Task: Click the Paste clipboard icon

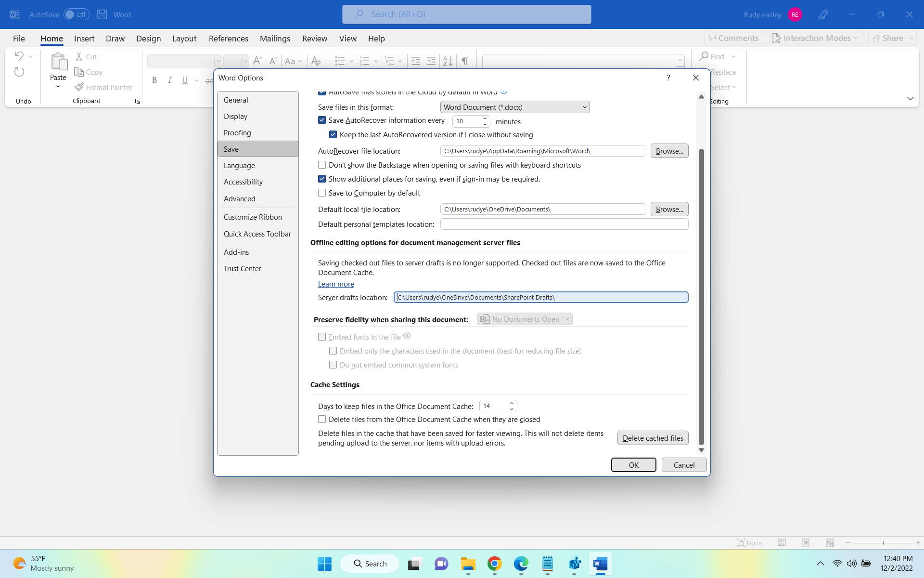Action: tap(58, 62)
